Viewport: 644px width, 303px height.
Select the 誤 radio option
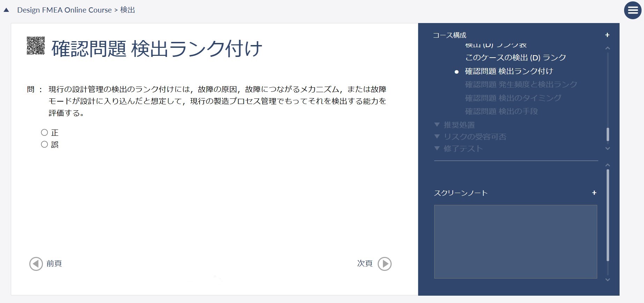point(44,144)
